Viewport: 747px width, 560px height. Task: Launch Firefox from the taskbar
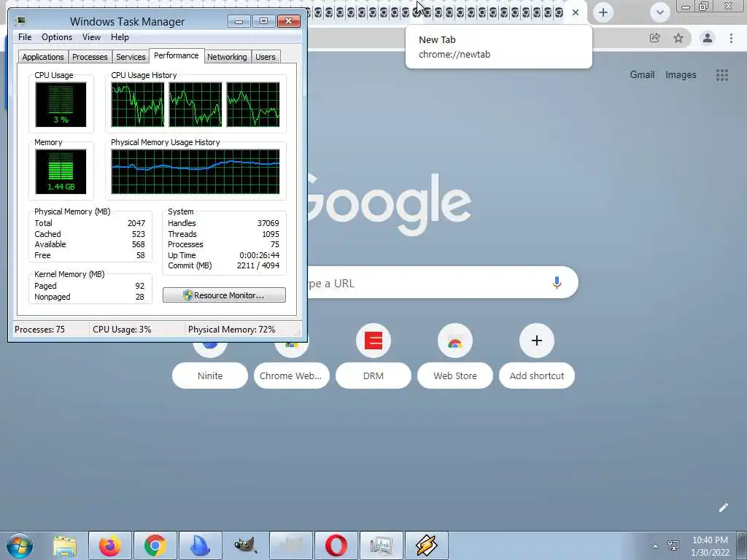(x=109, y=545)
